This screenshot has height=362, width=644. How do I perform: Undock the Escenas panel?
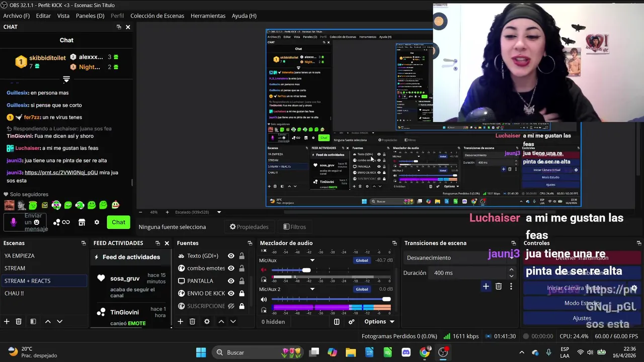click(84, 243)
